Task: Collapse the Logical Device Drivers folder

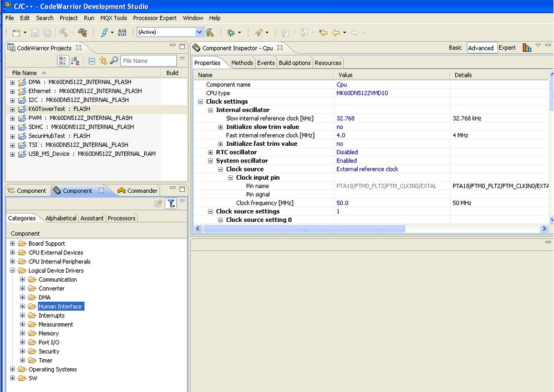Action: tap(12, 271)
